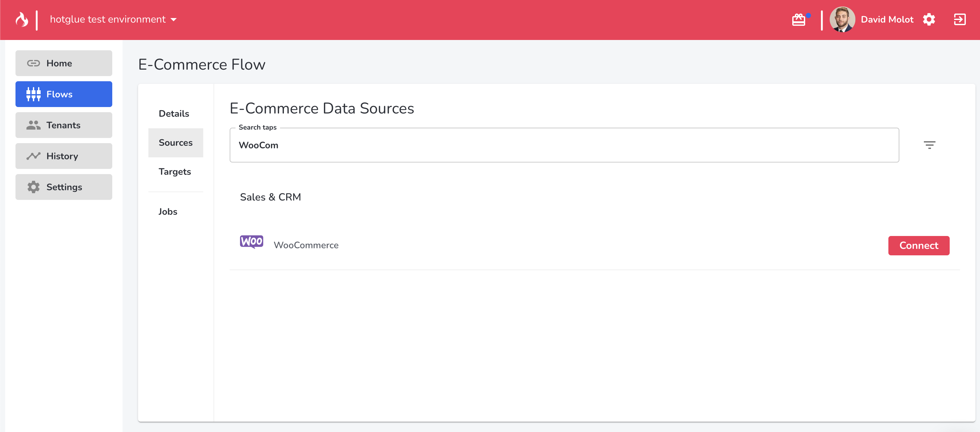The width and height of the screenshot is (980, 432).
Task: Click David Molot's profile avatar
Action: (x=842, y=19)
